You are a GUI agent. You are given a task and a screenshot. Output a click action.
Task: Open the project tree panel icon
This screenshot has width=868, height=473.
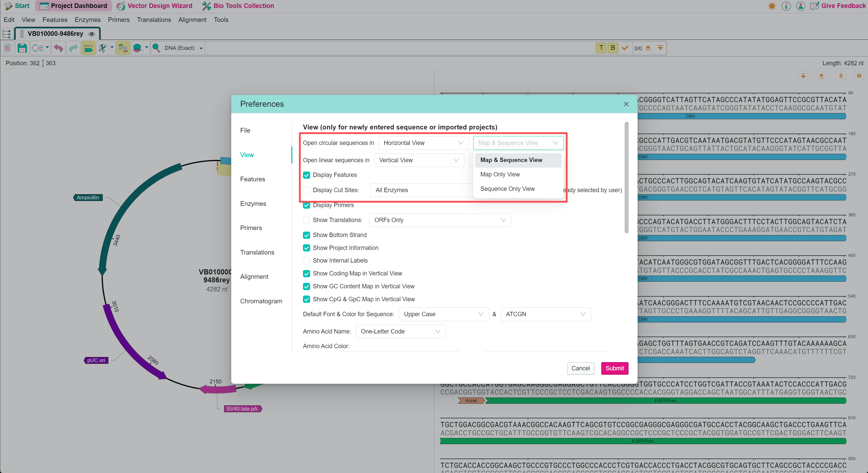click(7, 34)
